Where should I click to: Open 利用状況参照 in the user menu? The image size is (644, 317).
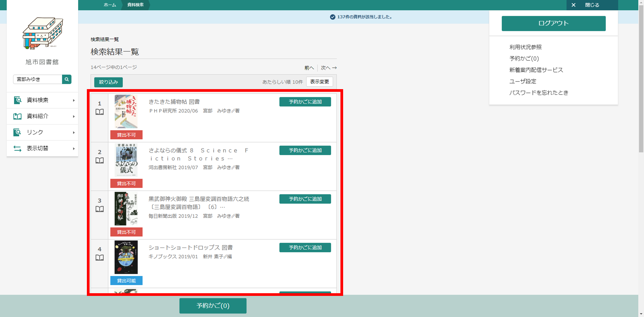(525, 47)
